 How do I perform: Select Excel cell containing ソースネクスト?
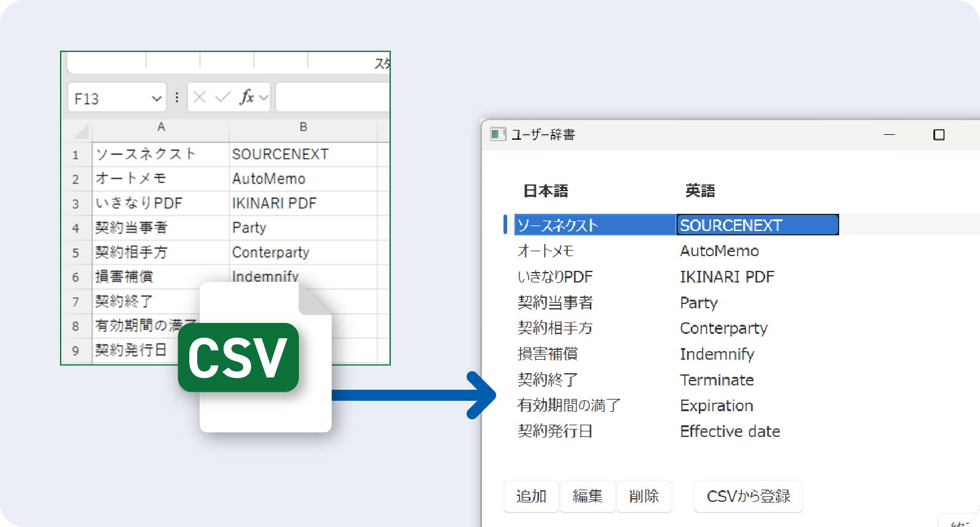(160, 154)
